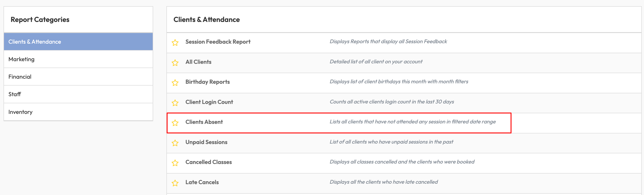Viewport: 644px width, 195px height.
Task: Click 'Counts all active clients login count' description
Action: coord(392,102)
